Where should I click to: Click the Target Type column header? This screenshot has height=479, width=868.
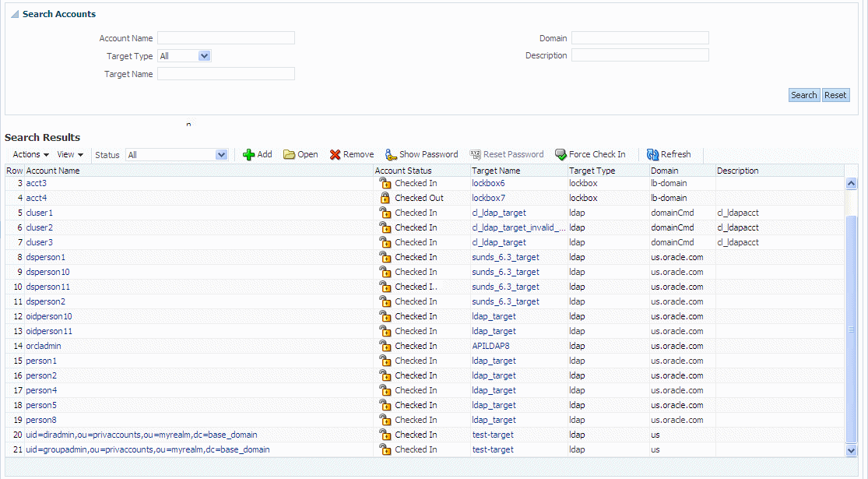click(592, 171)
